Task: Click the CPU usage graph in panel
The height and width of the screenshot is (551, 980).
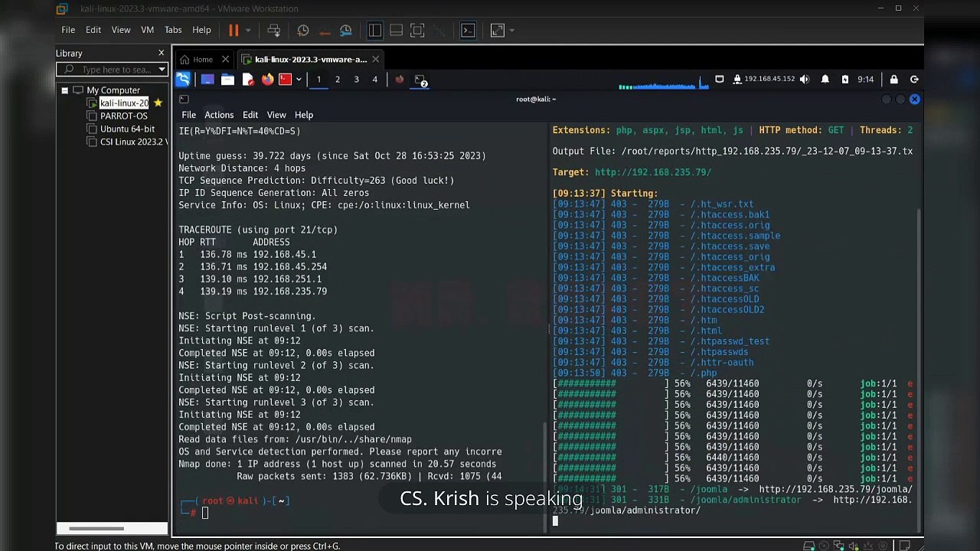Action: [x=663, y=81]
